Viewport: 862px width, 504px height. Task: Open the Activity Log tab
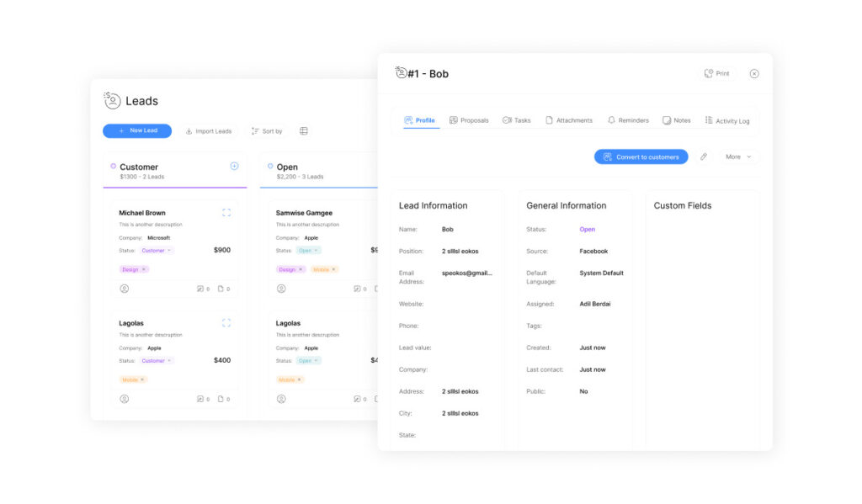point(727,120)
